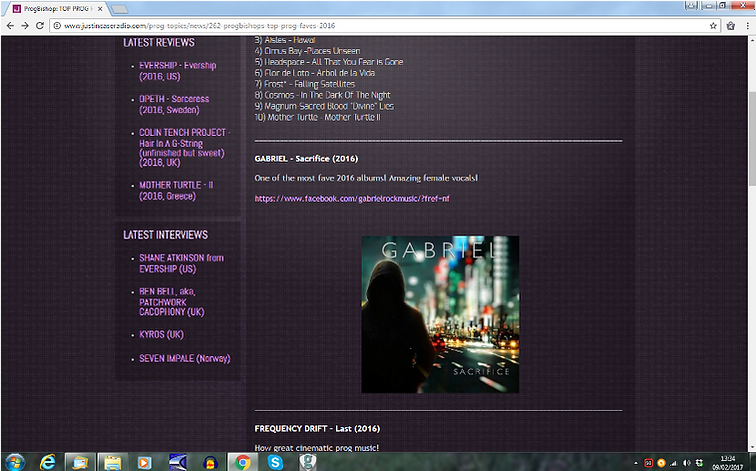The image size is (756, 471).
Task: Select the 'FREQUENCY DRIFT - Last (2016)' heading
Action: (317, 429)
